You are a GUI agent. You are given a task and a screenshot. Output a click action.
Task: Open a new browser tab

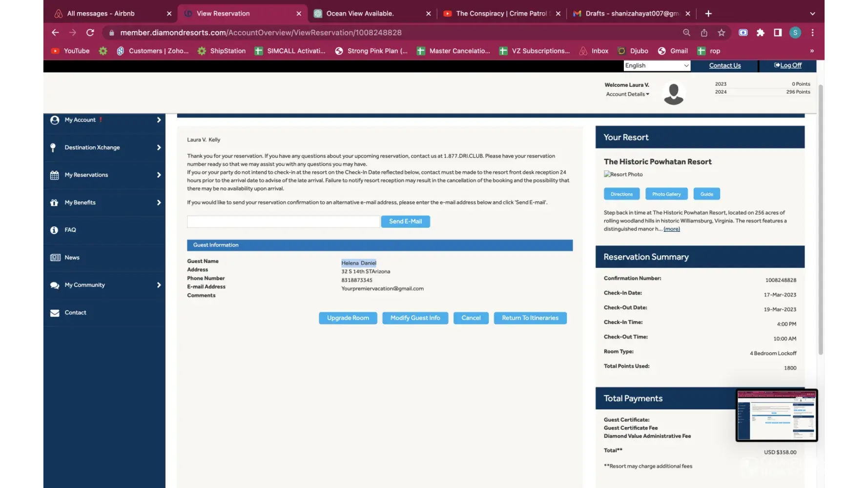(x=708, y=14)
